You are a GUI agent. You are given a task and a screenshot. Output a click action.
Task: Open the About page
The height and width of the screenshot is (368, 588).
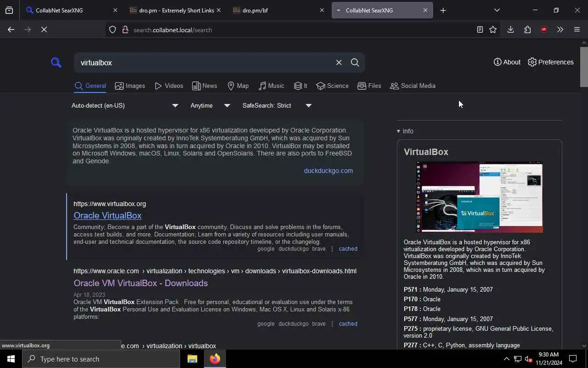coord(507,62)
